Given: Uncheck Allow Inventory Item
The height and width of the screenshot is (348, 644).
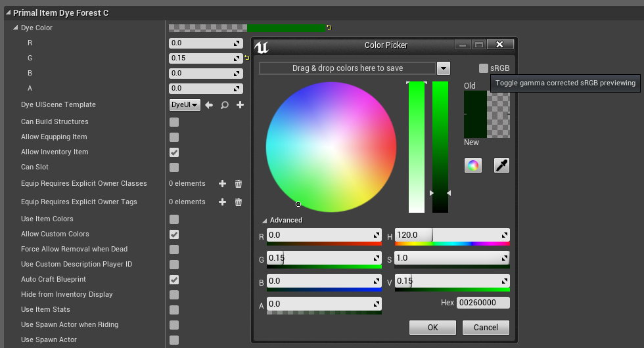Looking at the screenshot, I should pos(174,152).
